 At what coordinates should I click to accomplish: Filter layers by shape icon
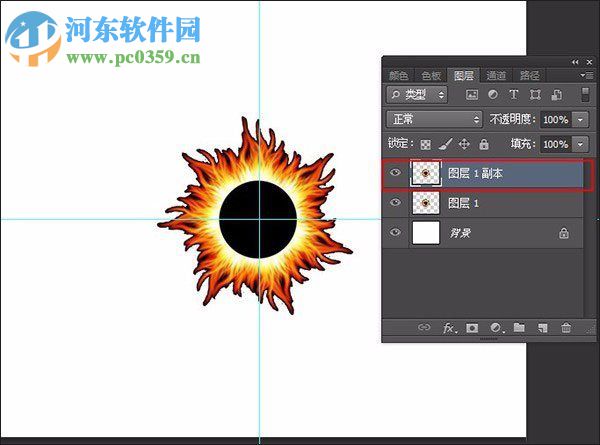[x=535, y=95]
